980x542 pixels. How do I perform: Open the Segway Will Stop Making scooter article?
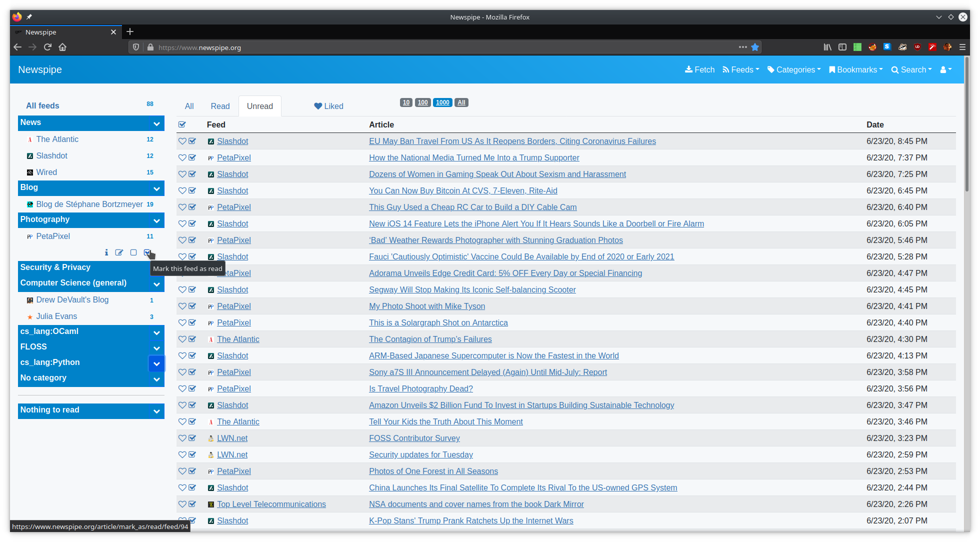(x=472, y=290)
